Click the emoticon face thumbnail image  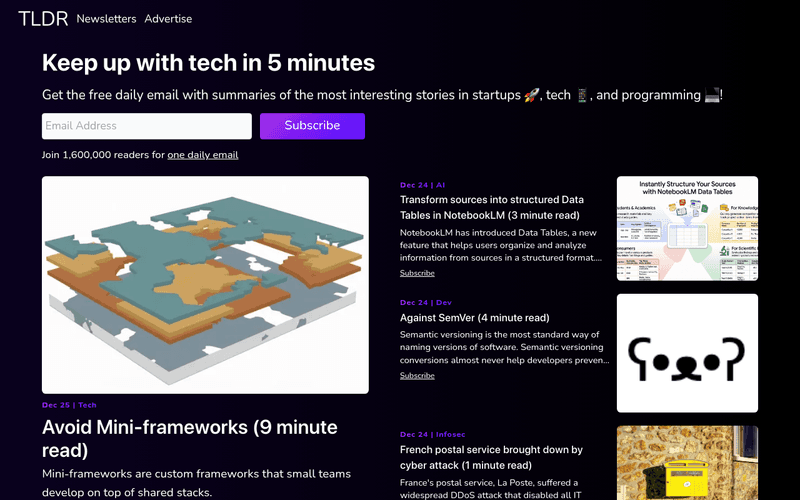coord(687,352)
